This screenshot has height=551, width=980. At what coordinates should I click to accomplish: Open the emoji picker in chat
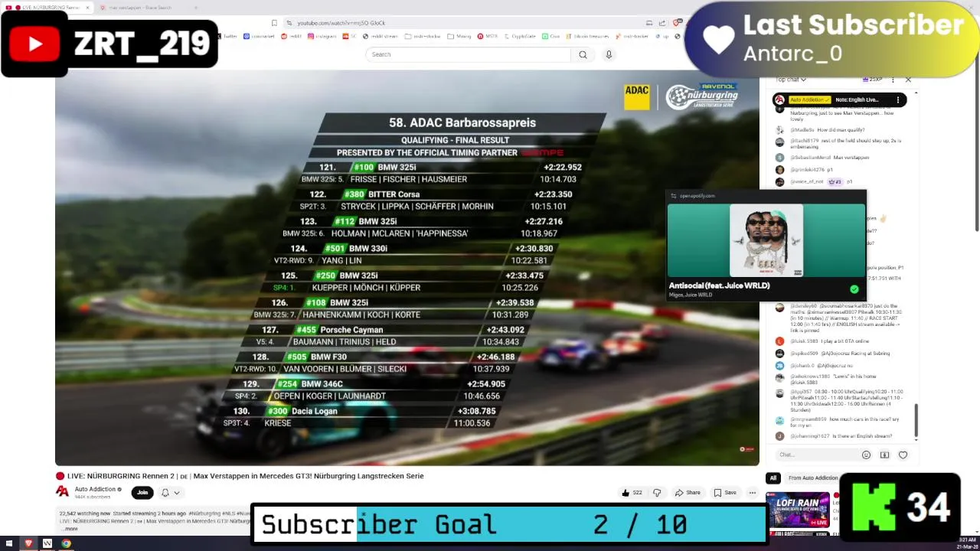(x=866, y=455)
